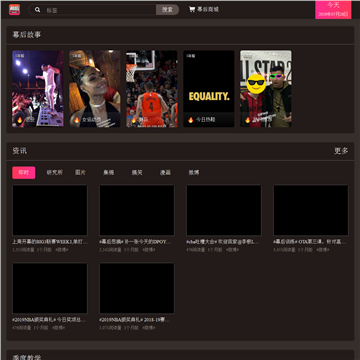Click the shopping cart icon
The image size is (360, 360).
click(x=192, y=9)
